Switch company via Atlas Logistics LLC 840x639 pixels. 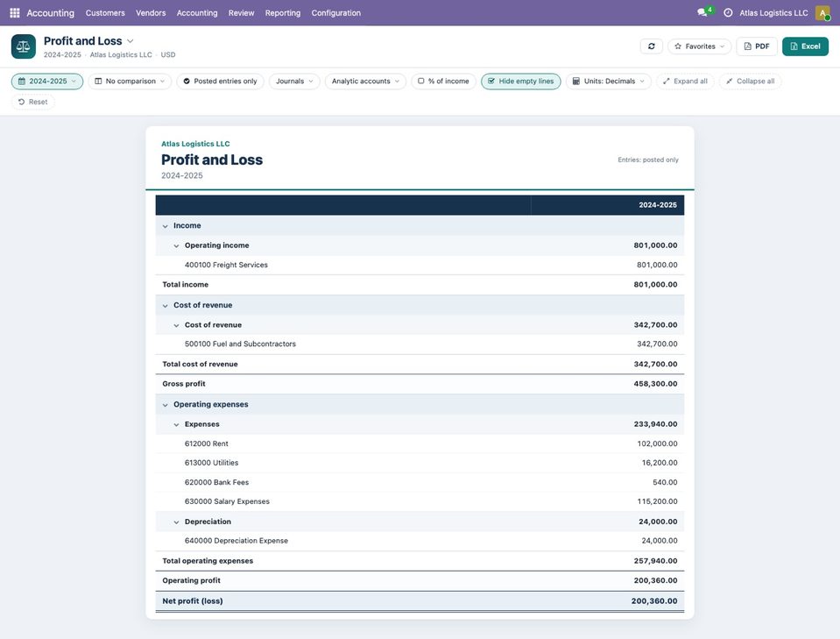773,13
